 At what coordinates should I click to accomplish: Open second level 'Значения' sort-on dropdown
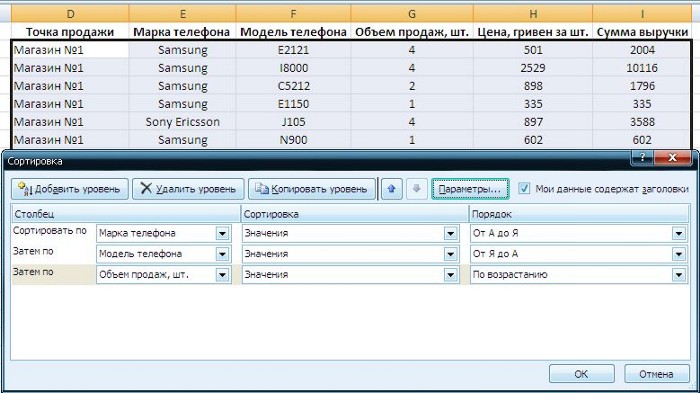450,254
